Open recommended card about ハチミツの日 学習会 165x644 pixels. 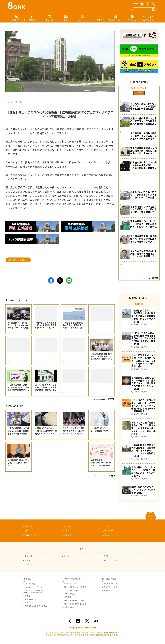(x=19, y=319)
